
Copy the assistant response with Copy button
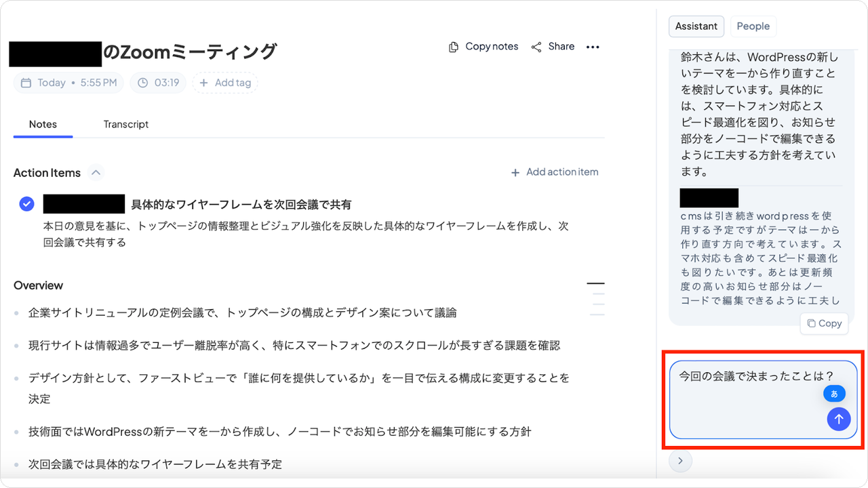(824, 323)
